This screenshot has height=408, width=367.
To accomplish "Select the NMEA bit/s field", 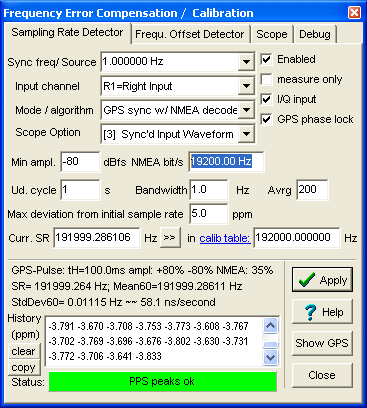I will [x=226, y=162].
